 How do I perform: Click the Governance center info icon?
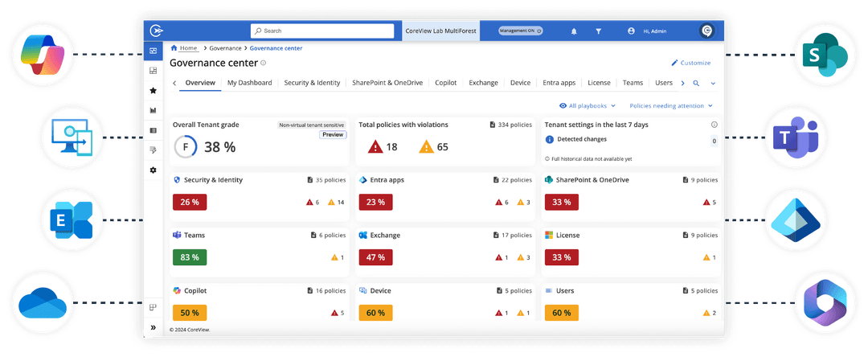(x=264, y=63)
